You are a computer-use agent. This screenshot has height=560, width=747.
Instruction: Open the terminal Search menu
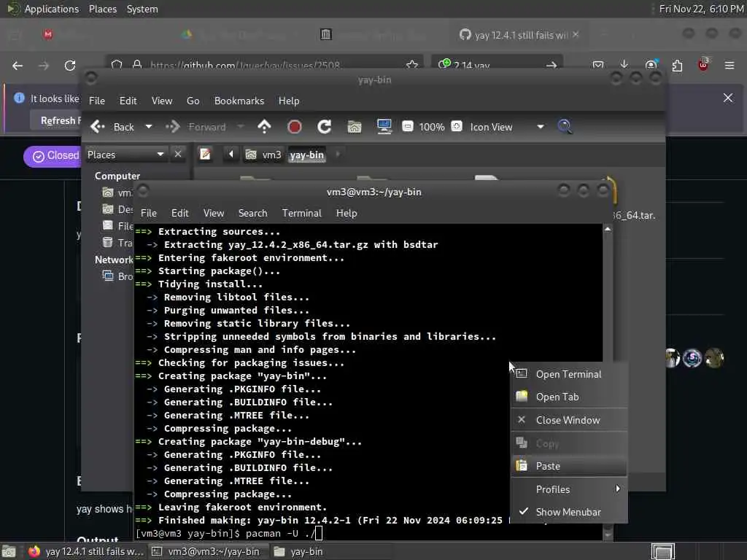pyautogui.click(x=252, y=214)
